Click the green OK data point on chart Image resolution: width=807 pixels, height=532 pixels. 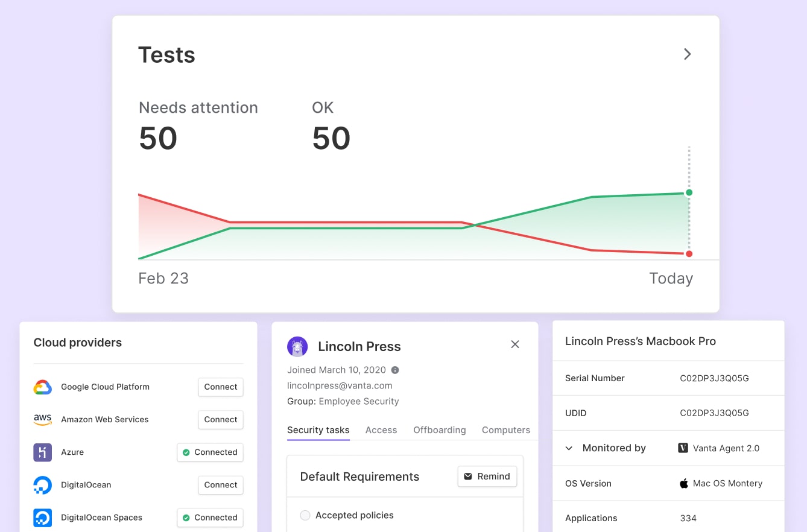pos(689,192)
